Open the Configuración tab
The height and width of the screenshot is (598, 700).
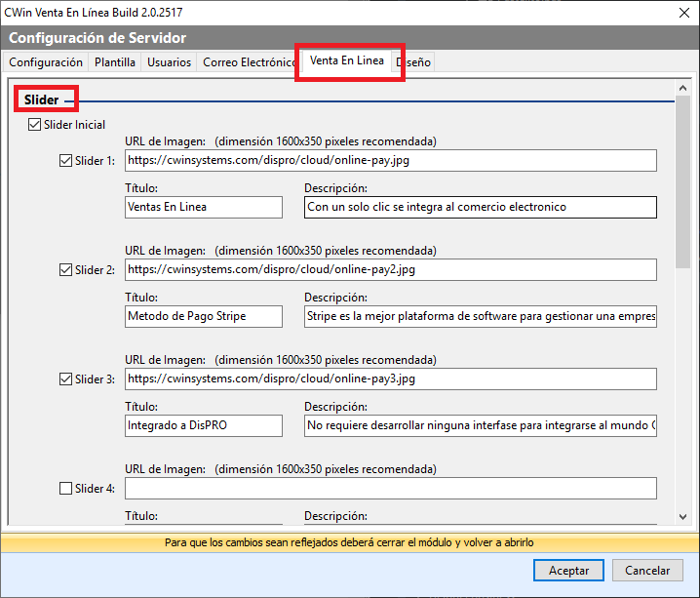click(x=46, y=62)
